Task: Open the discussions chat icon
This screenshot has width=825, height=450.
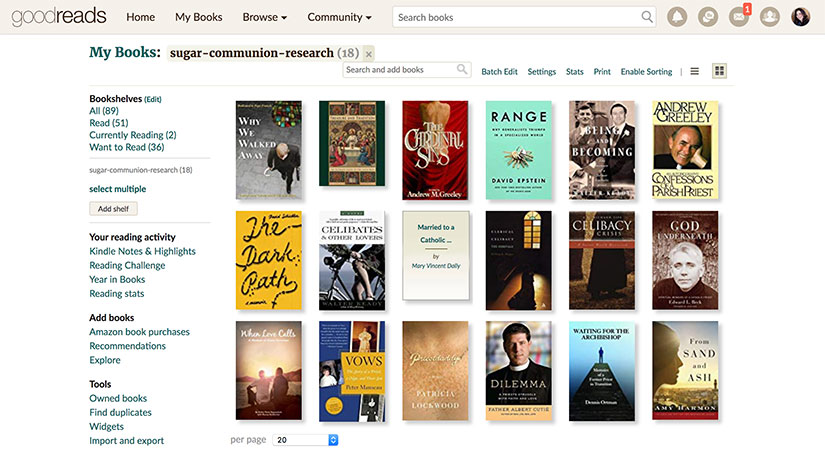Action: (x=708, y=17)
